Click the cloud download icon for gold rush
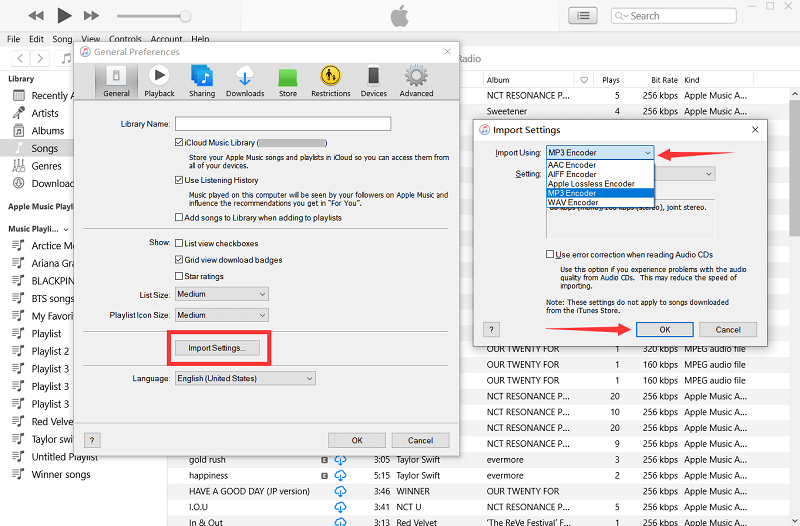800x526 pixels. (x=340, y=460)
